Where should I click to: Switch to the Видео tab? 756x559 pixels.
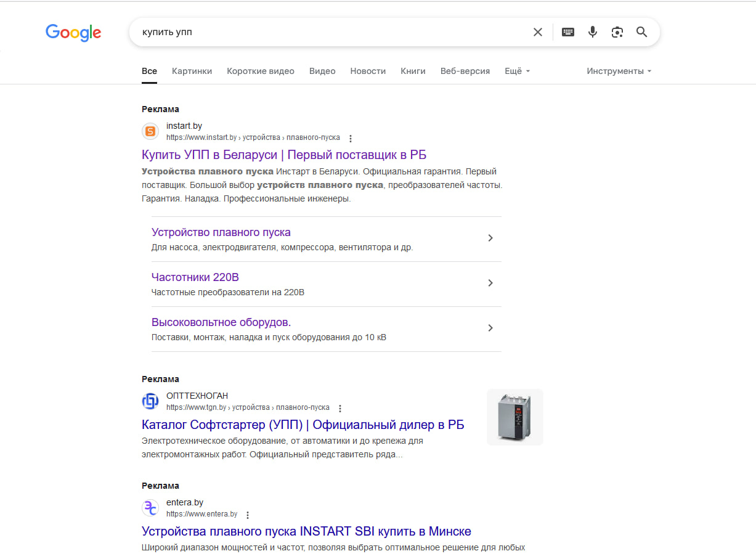pyautogui.click(x=322, y=71)
